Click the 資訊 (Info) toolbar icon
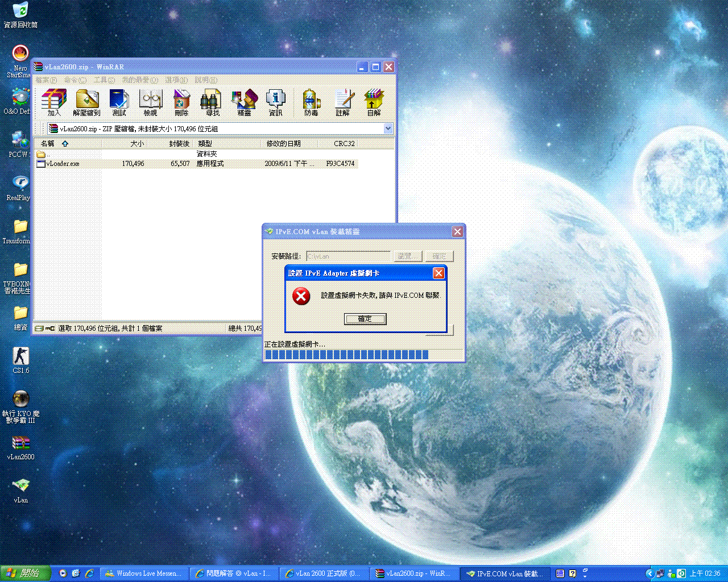 tap(276, 102)
